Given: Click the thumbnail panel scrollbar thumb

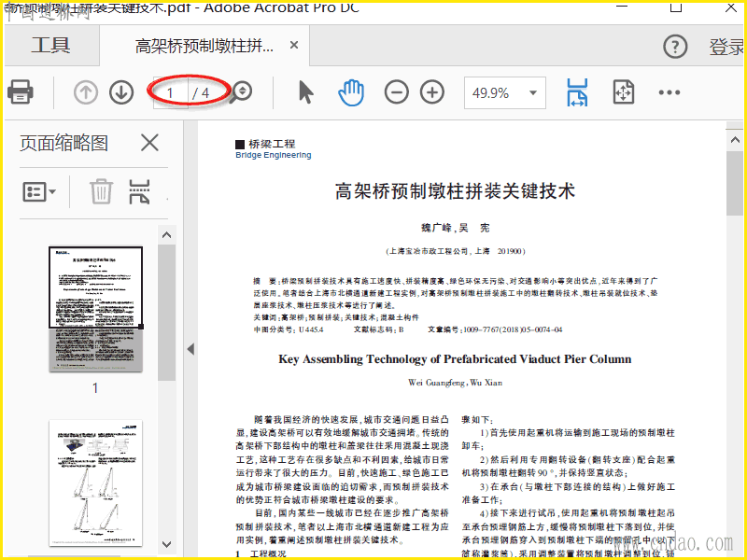Looking at the screenshot, I should [x=166, y=313].
